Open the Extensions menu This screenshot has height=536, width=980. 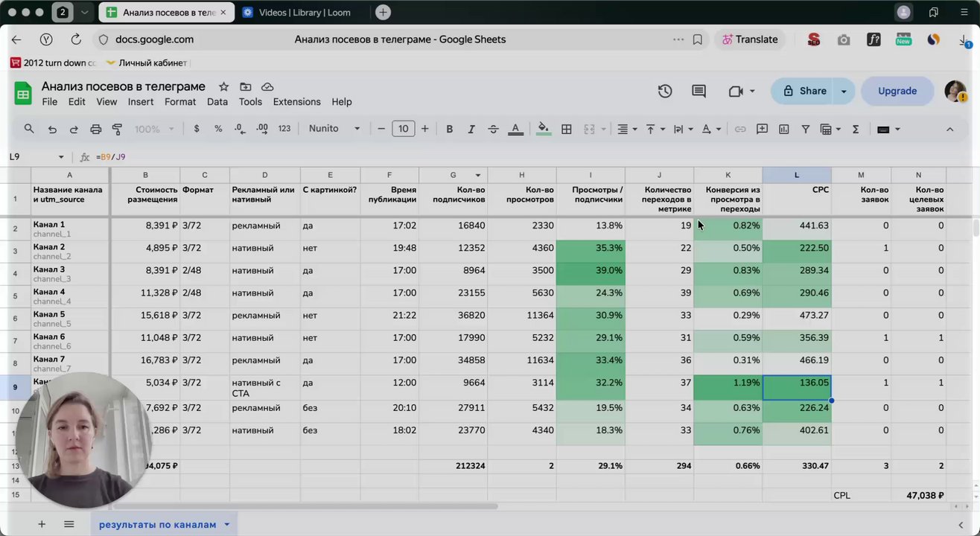[296, 102]
